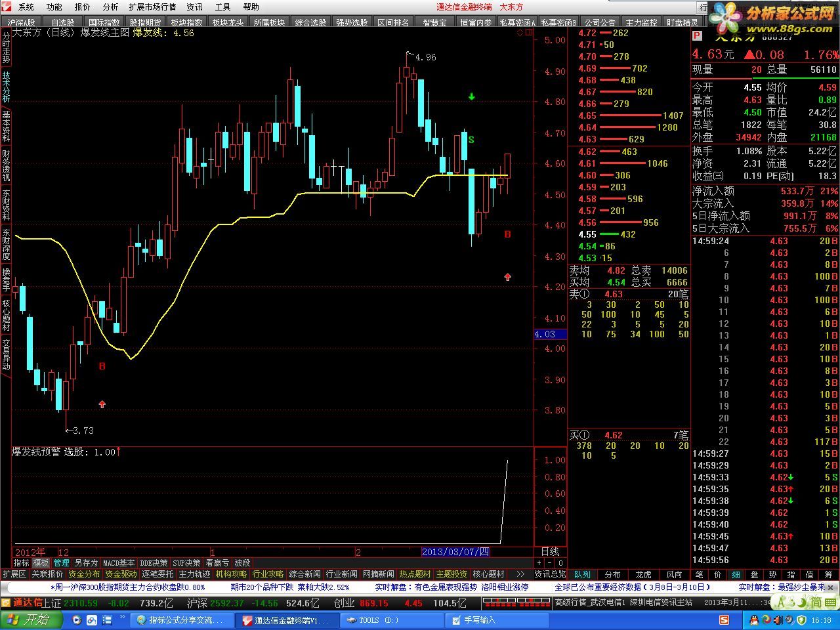Click the buy signal B marker near 3.73 low
840x630 pixels.
tap(102, 366)
